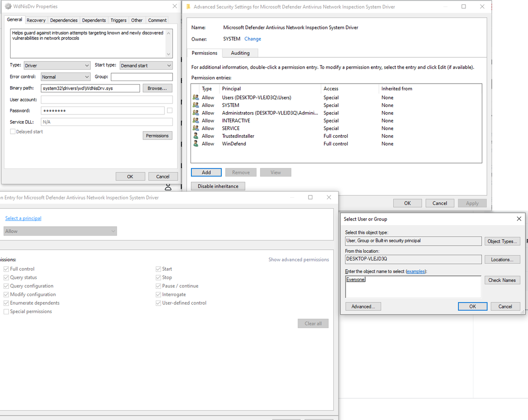528x420 pixels.
Task: Click the object name text box containing Everyone
Action: coord(413,287)
